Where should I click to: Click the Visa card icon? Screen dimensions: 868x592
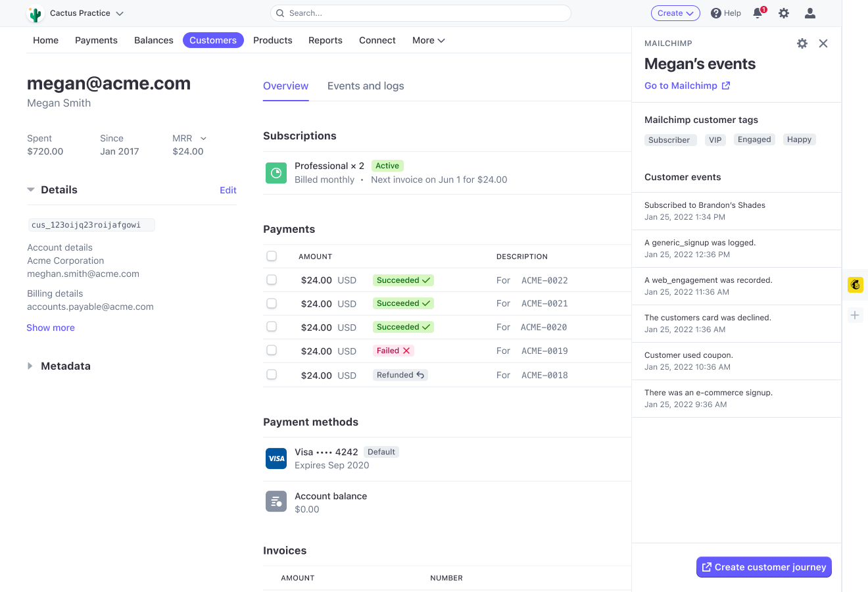[x=276, y=458]
